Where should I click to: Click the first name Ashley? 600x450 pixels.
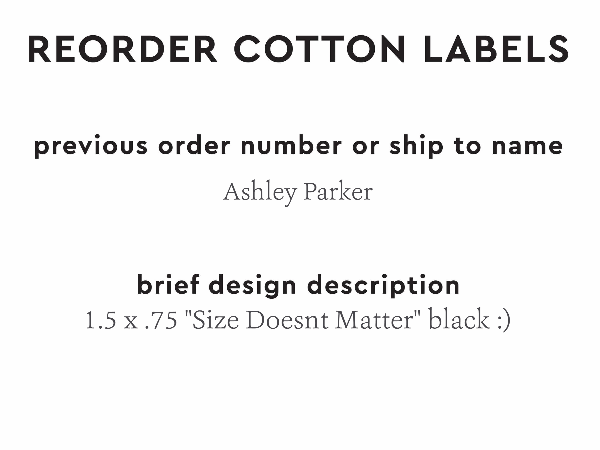point(259,192)
